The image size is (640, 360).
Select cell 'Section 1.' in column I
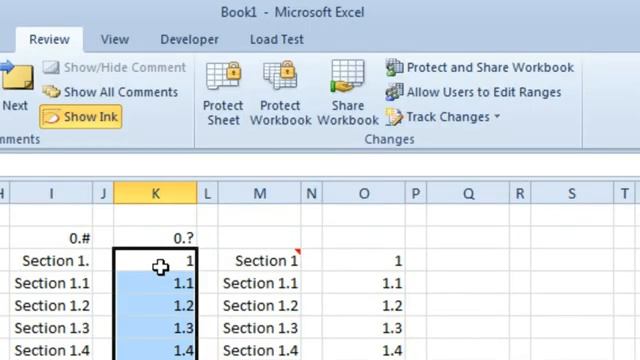[51, 260]
